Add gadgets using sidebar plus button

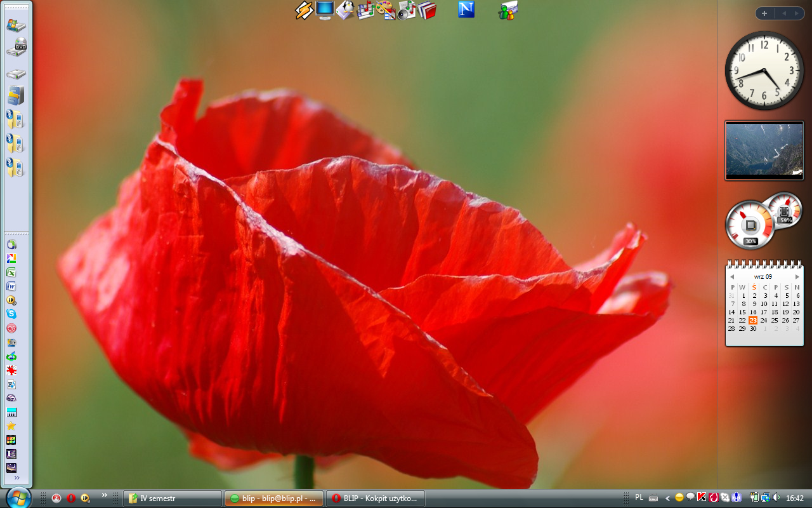[764, 13]
